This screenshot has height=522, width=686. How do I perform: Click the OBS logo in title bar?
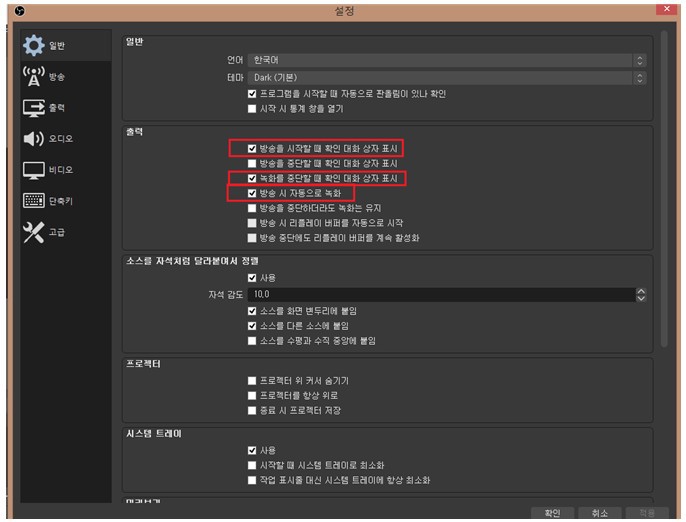tap(19, 11)
